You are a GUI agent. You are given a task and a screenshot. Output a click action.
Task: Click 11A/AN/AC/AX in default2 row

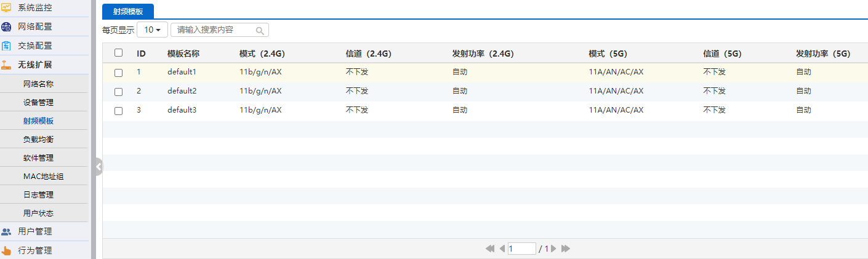tap(616, 91)
